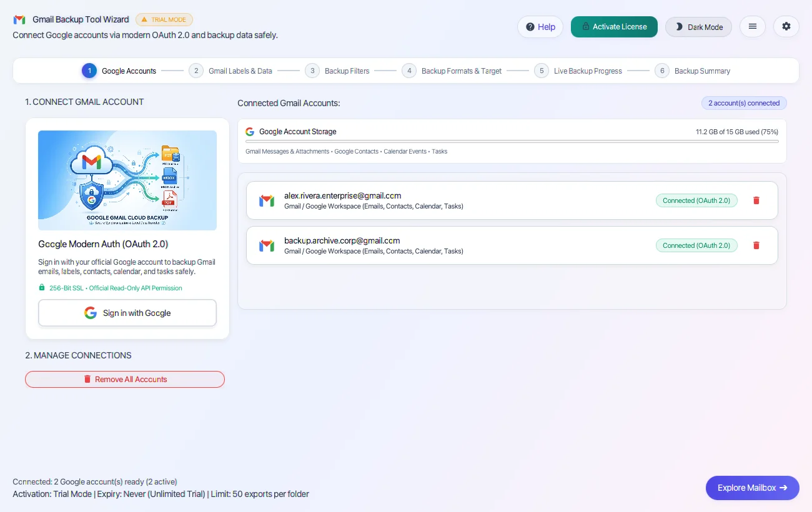Go to step 2 Gmail Labels & Data
Viewport: 812px width, 512px height.
click(x=230, y=71)
